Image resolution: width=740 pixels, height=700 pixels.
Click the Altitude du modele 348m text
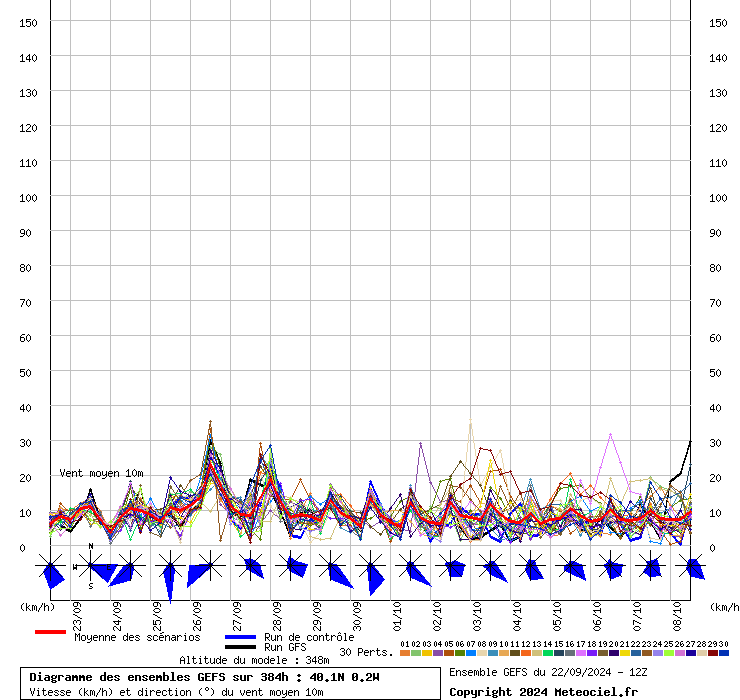254,660
